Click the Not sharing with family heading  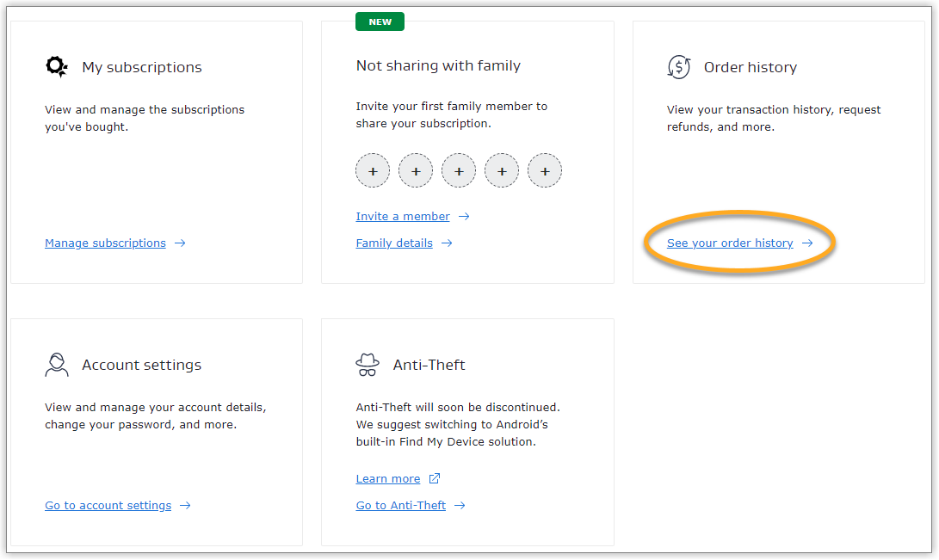coord(438,65)
